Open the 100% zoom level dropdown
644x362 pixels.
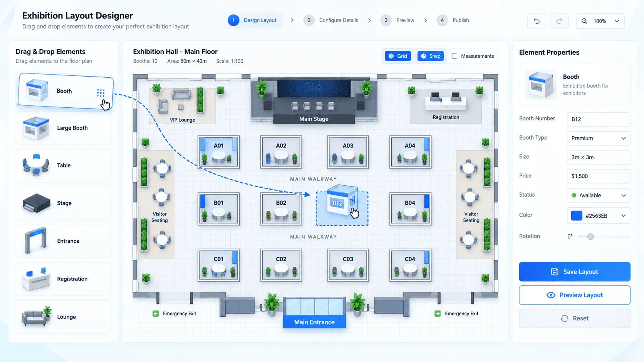tap(600, 21)
